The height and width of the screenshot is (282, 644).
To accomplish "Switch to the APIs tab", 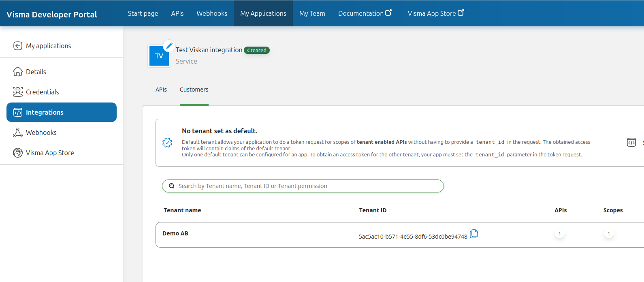I will (x=161, y=90).
